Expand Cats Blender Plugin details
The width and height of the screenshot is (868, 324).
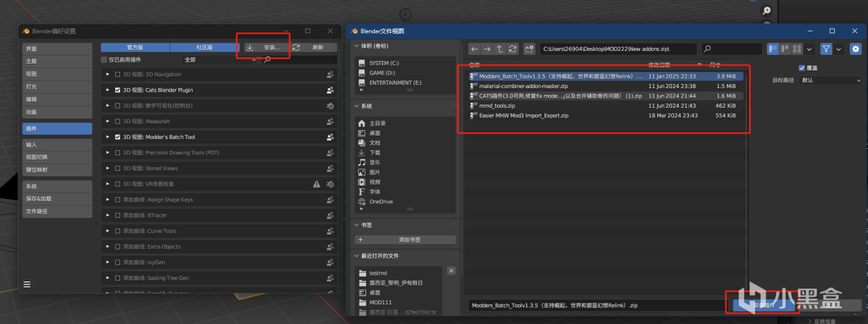click(108, 89)
